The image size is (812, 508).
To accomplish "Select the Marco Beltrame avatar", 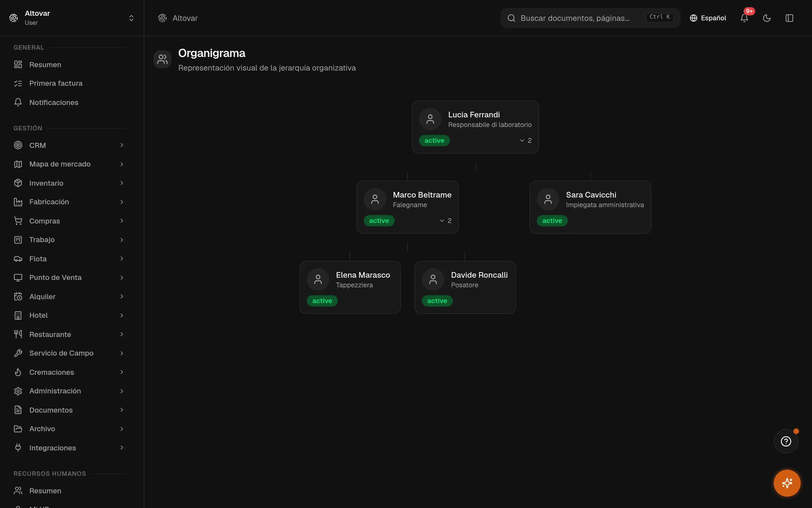I will 375,199.
